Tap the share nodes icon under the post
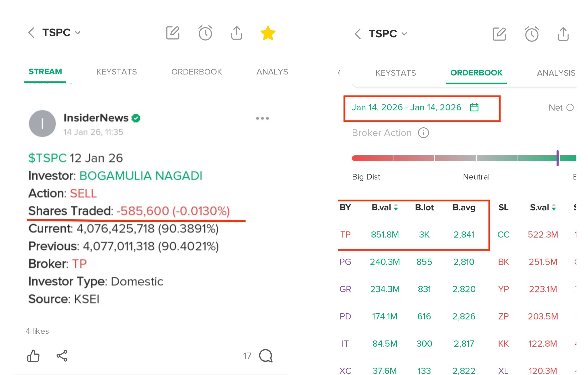Image resolution: width=588 pixels, height=375 pixels. (x=62, y=356)
